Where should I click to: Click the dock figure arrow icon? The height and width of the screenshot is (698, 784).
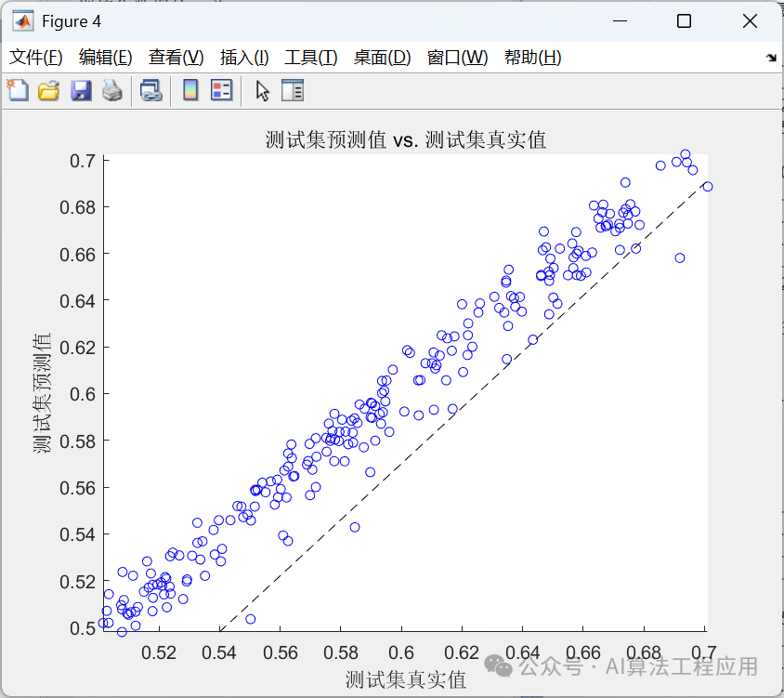(x=771, y=58)
